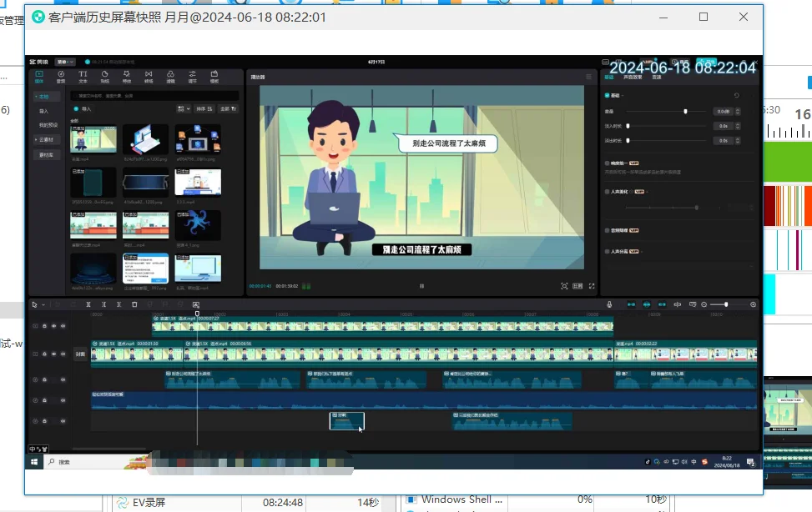Open the 滤镜 filters icon tab
The image size is (812, 512).
(x=170, y=78)
